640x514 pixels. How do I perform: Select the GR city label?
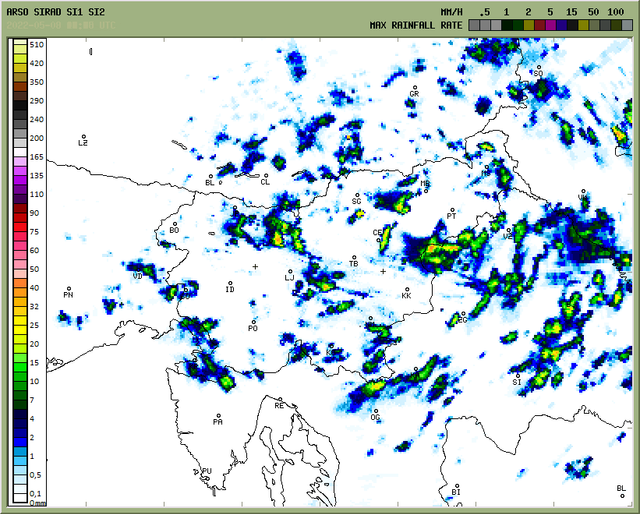pos(414,94)
